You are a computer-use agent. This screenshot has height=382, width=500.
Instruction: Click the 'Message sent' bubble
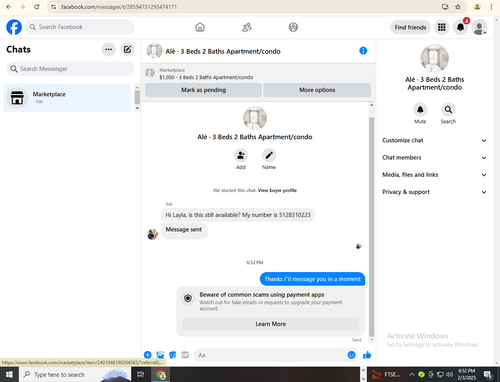coord(184,230)
